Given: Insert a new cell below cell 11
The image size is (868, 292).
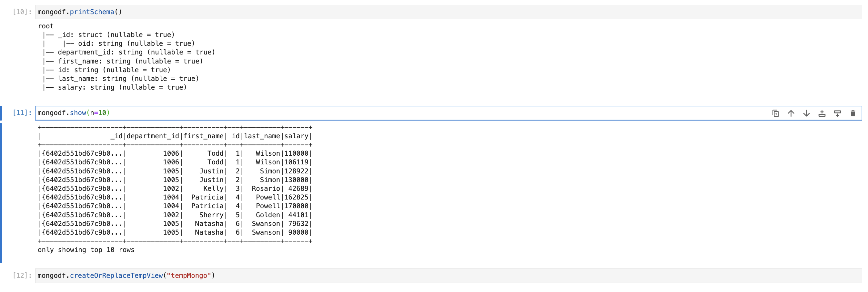Looking at the screenshot, I should tap(837, 113).
